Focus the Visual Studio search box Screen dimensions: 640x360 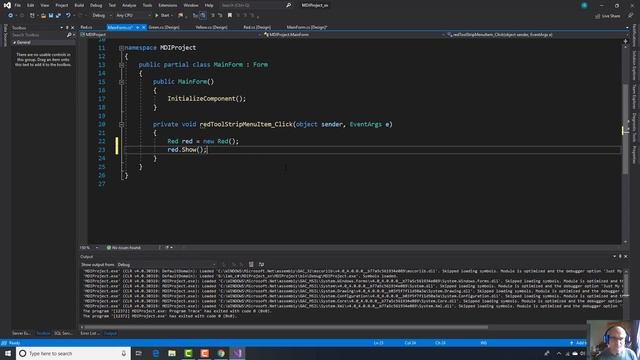(256, 5)
